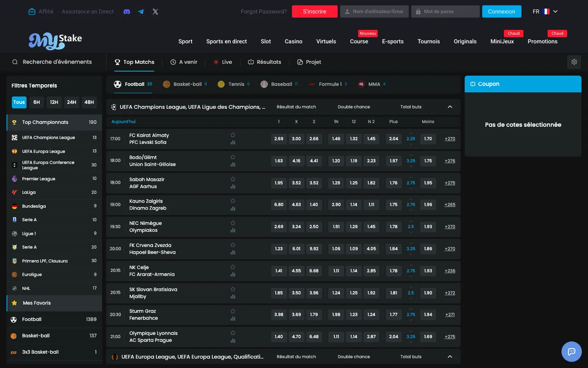Screen dimensions: 588x368
Task: Lower total goals line for Bodo/Glimt match
Action: (411, 166)
